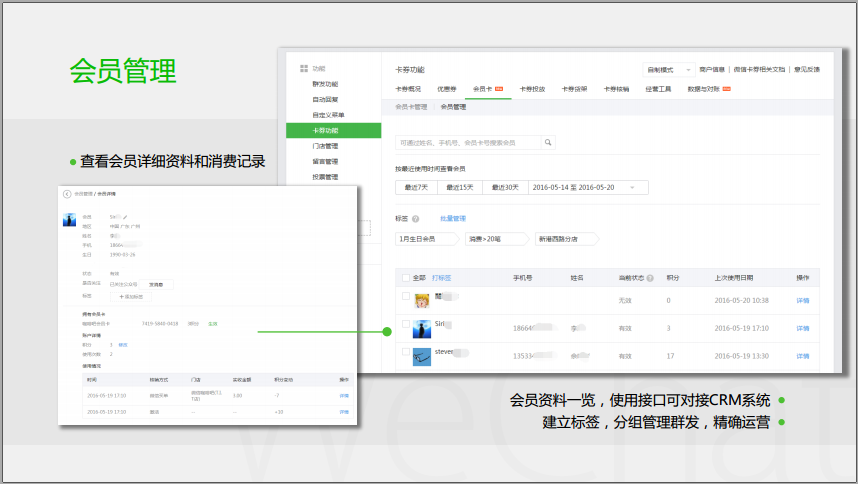Click the help icon next to 标签
The image size is (858, 484).
pyautogui.click(x=417, y=218)
